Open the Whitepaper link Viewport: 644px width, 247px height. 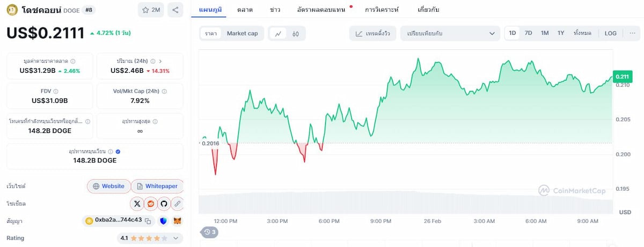(157, 186)
